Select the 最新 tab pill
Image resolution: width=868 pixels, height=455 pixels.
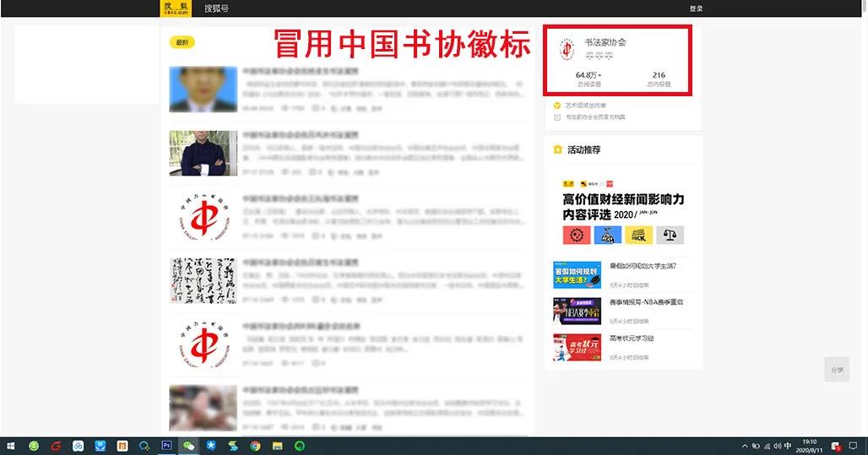pos(182,42)
